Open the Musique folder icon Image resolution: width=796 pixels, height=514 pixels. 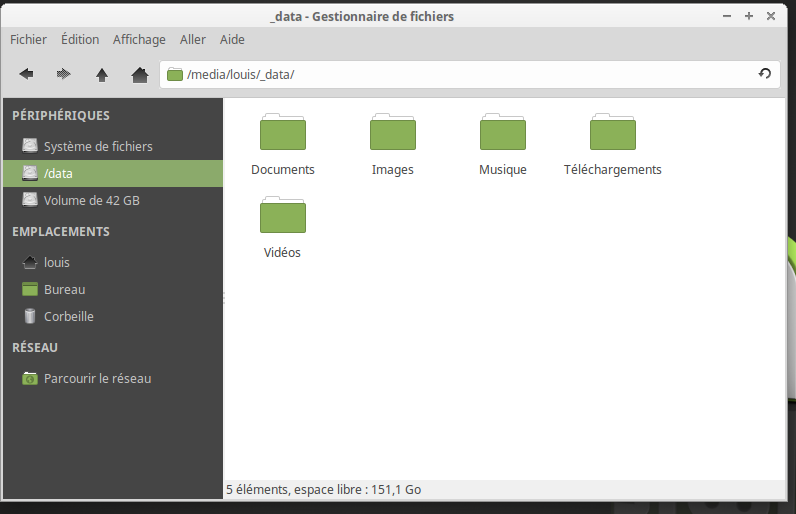click(x=503, y=132)
